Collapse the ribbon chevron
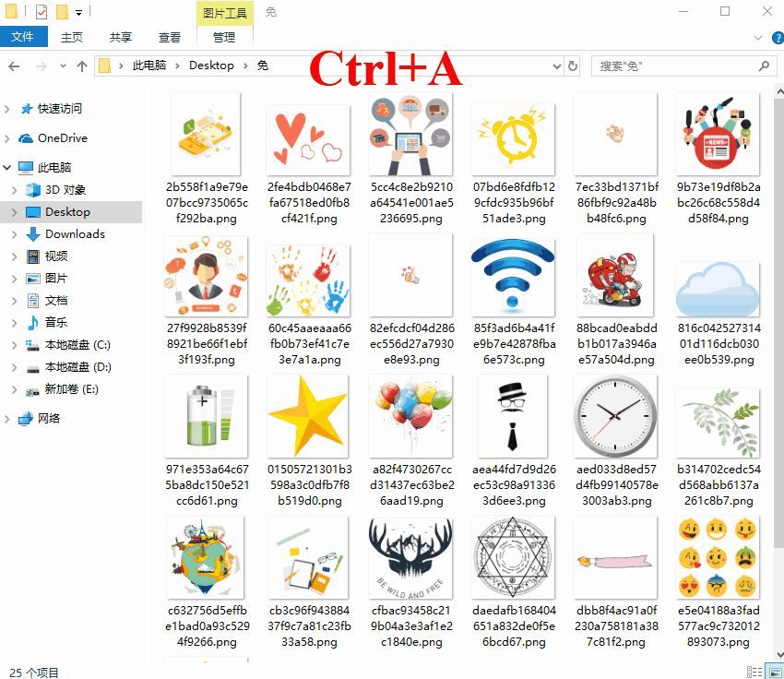Image resolution: width=784 pixels, height=679 pixels. click(756, 38)
